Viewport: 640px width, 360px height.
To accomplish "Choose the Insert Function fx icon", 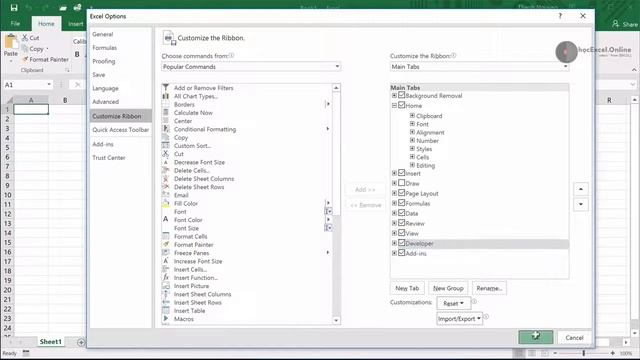I will coord(166,278).
